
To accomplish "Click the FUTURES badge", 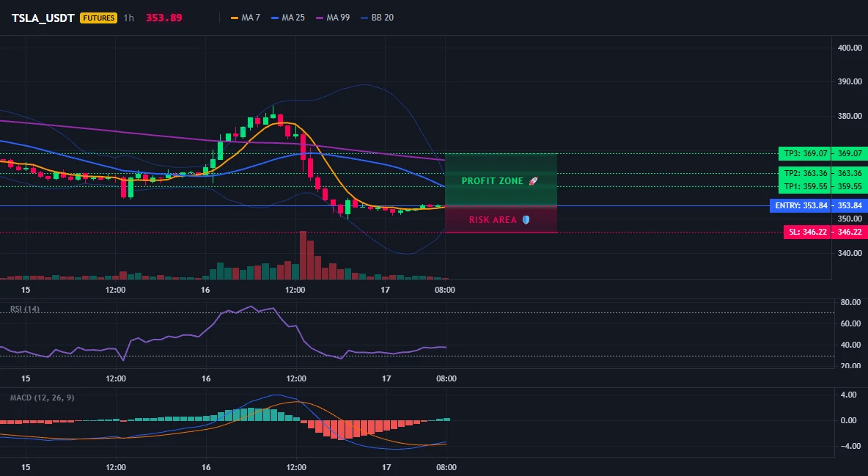I will [x=98, y=18].
